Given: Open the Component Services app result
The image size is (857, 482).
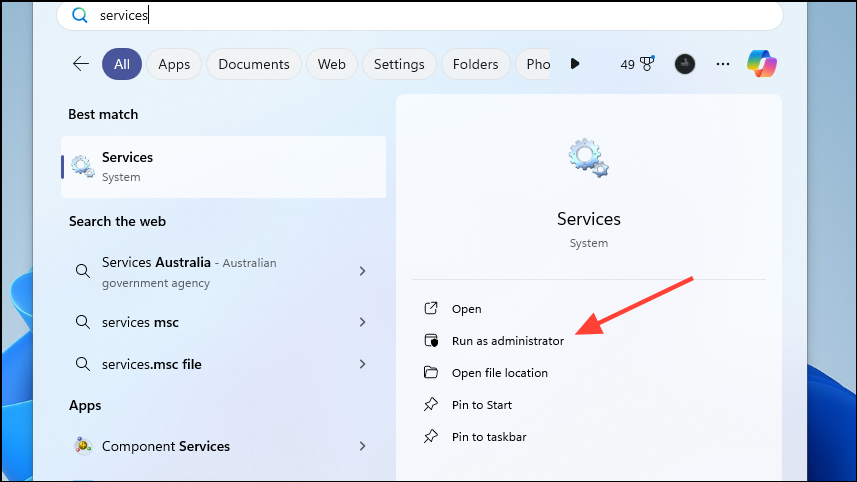Looking at the screenshot, I should point(224,446).
